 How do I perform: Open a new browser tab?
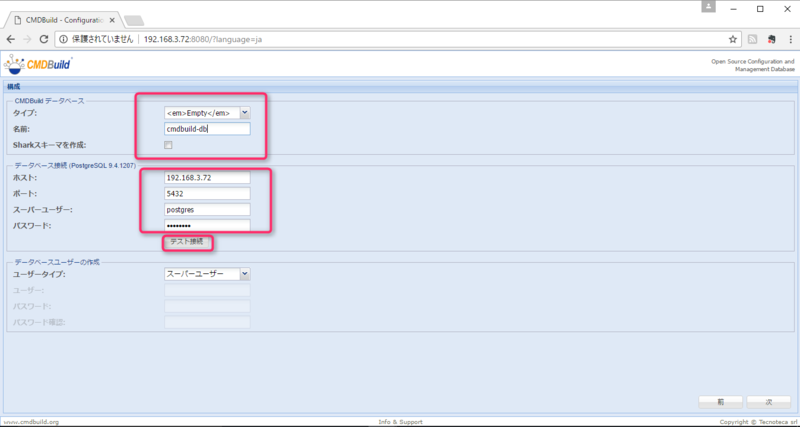(134, 20)
